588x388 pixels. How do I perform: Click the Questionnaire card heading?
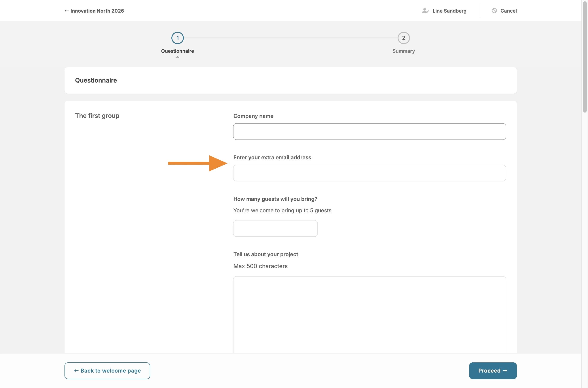(96, 80)
